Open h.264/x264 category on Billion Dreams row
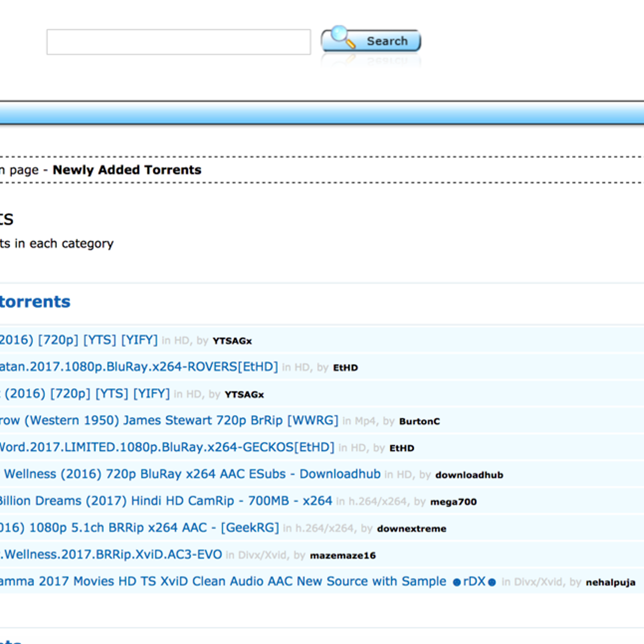The width and height of the screenshot is (644, 644). click(378, 502)
